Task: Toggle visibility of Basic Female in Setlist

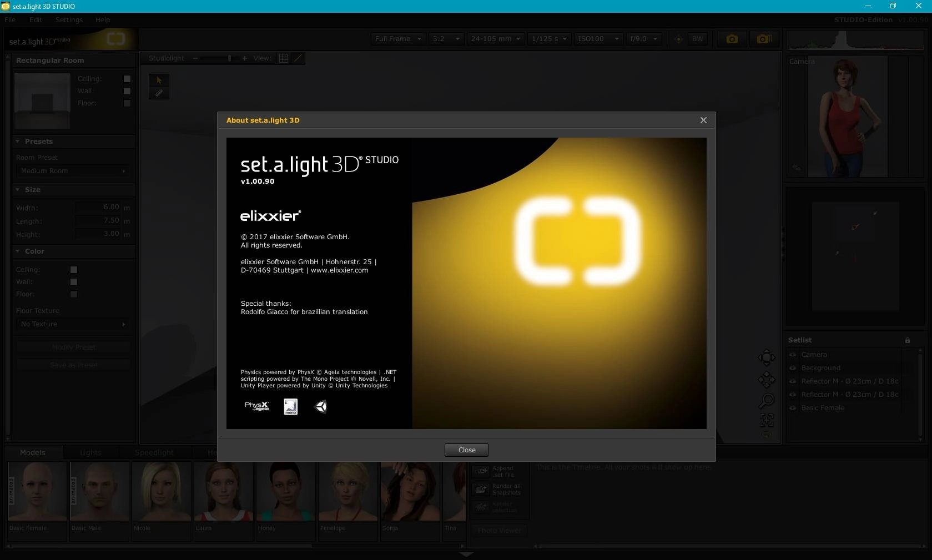Action: coord(793,408)
